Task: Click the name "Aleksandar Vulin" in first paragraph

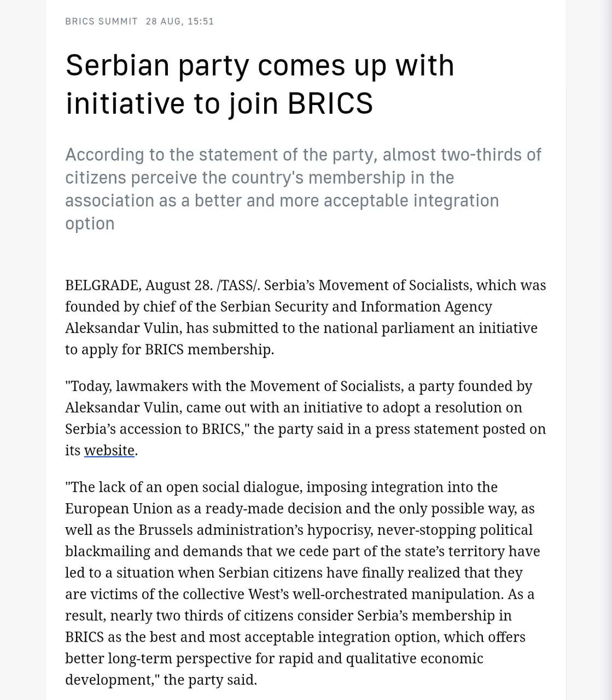Action: [x=122, y=328]
